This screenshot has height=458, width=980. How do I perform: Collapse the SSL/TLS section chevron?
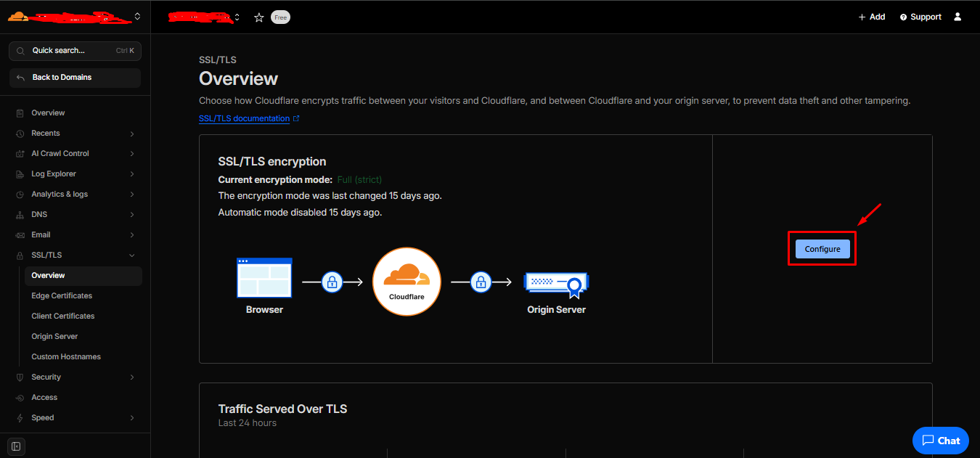(x=132, y=255)
